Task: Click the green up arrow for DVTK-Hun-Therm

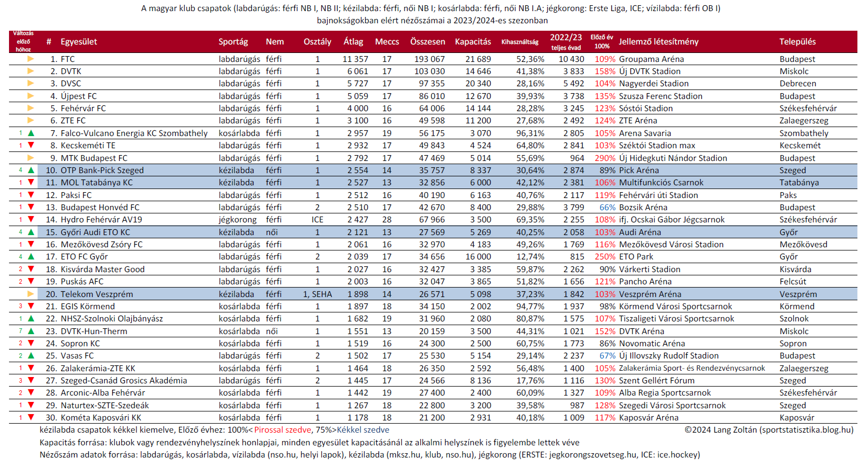Action: pos(31,331)
